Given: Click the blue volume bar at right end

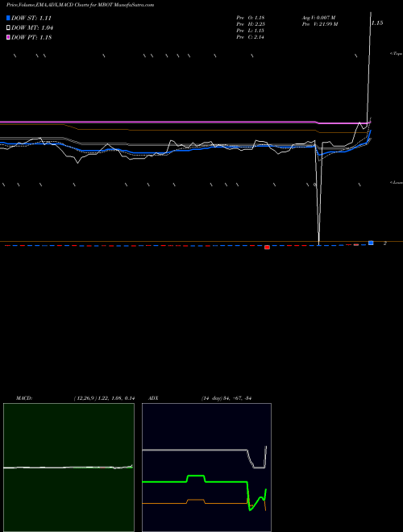Looking at the screenshot, I should (x=371, y=243).
